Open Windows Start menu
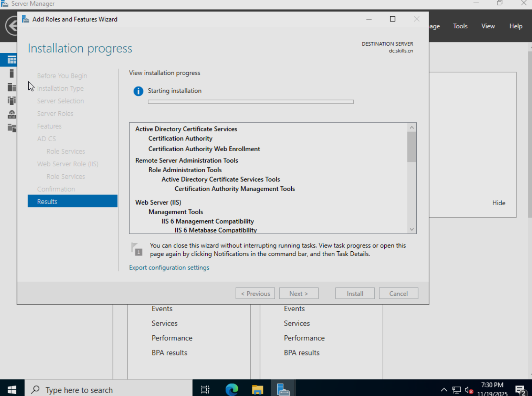The width and height of the screenshot is (532, 396). coord(12,390)
